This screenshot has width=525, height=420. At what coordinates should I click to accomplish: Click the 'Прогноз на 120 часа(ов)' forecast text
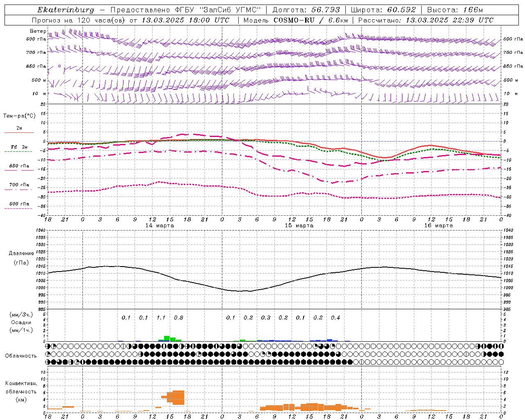79,20
